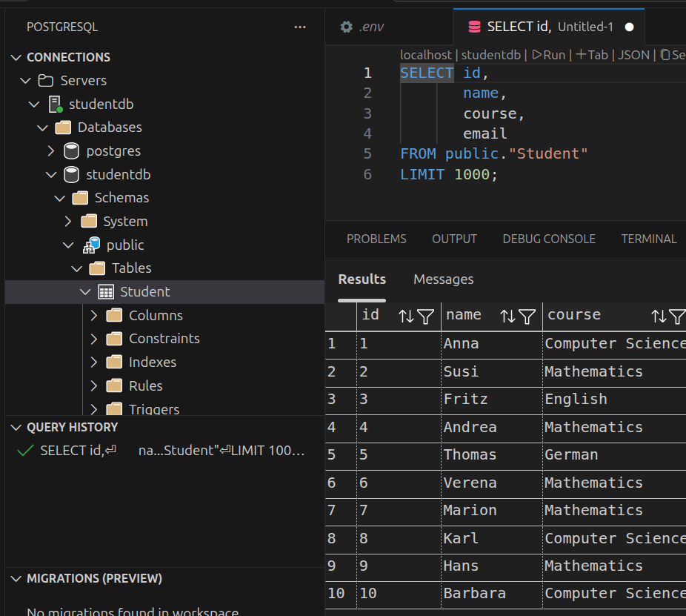686x616 pixels.
Task: Collapse the MIGRATIONS (PREVIEW) section
Action: click(16, 578)
